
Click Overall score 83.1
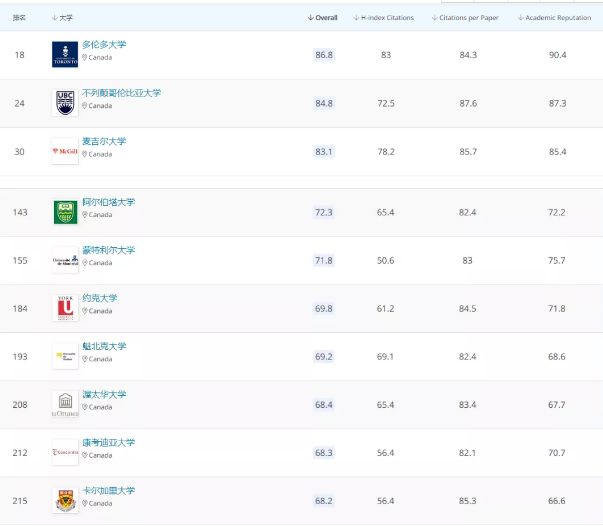coord(324,152)
